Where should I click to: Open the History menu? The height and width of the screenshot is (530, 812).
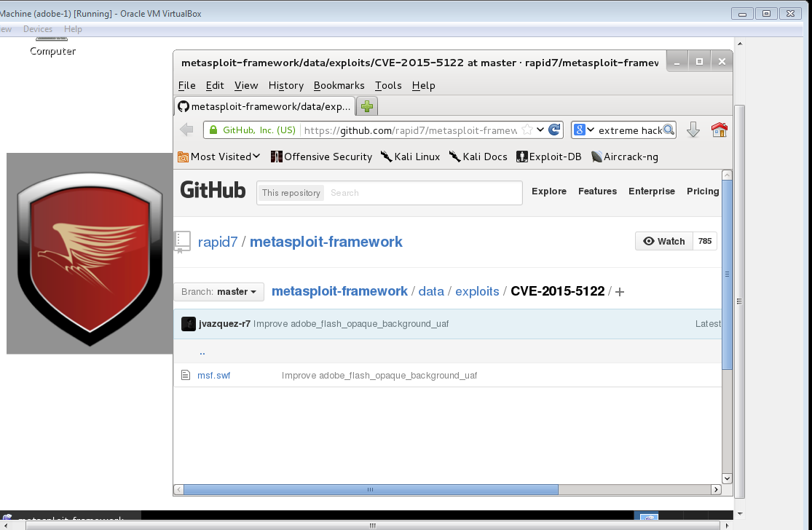pyautogui.click(x=286, y=85)
